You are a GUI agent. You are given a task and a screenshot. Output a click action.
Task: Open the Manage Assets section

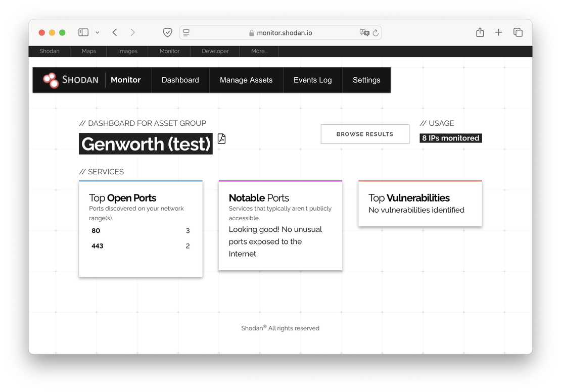click(x=246, y=80)
